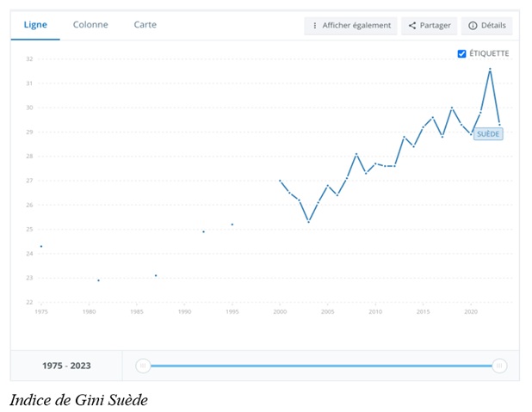Click the 1975 - 2023 range label
This screenshot has height=412, width=532.
click(x=66, y=366)
